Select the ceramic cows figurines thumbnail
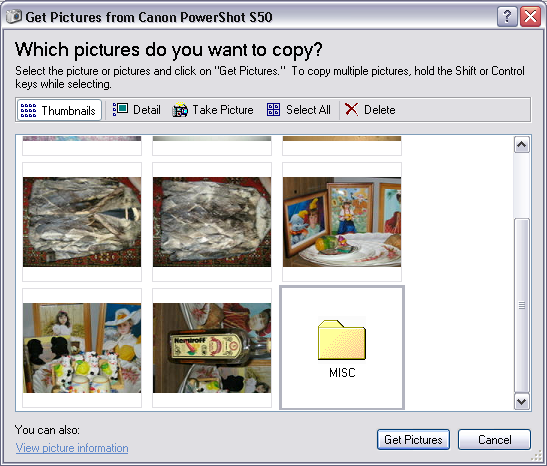 (x=82, y=348)
